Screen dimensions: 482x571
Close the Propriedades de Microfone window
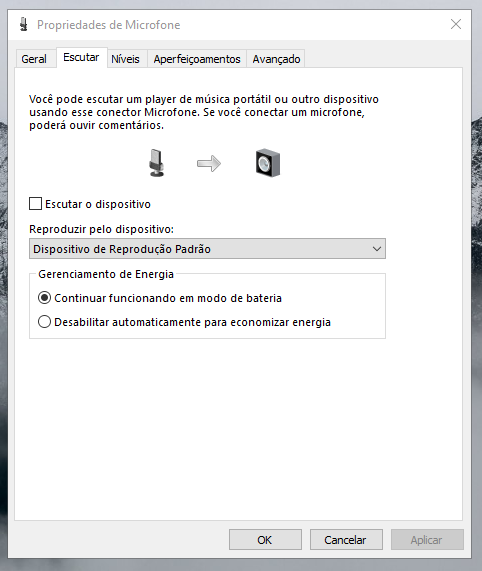click(x=456, y=24)
